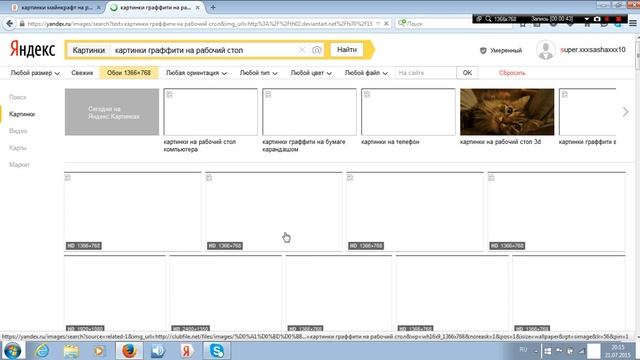Image resolution: width=640 pixels, height=360 pixels.
Task: Stop the recording with the red button
Action: [618, 19]
